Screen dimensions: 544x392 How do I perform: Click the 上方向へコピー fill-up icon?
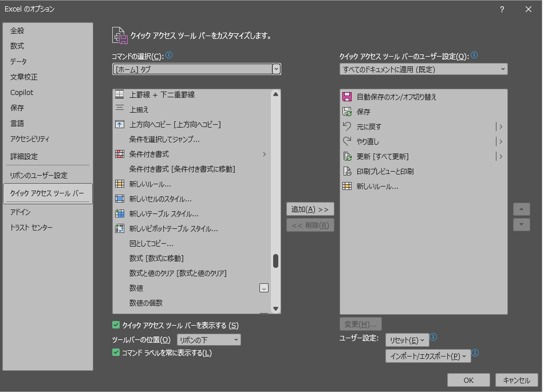[119, 124]
